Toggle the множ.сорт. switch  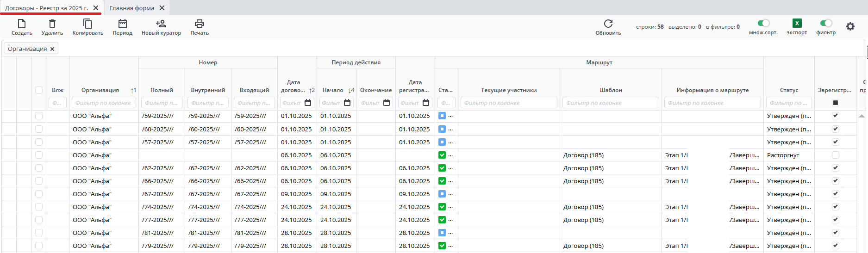pos(763,23)
